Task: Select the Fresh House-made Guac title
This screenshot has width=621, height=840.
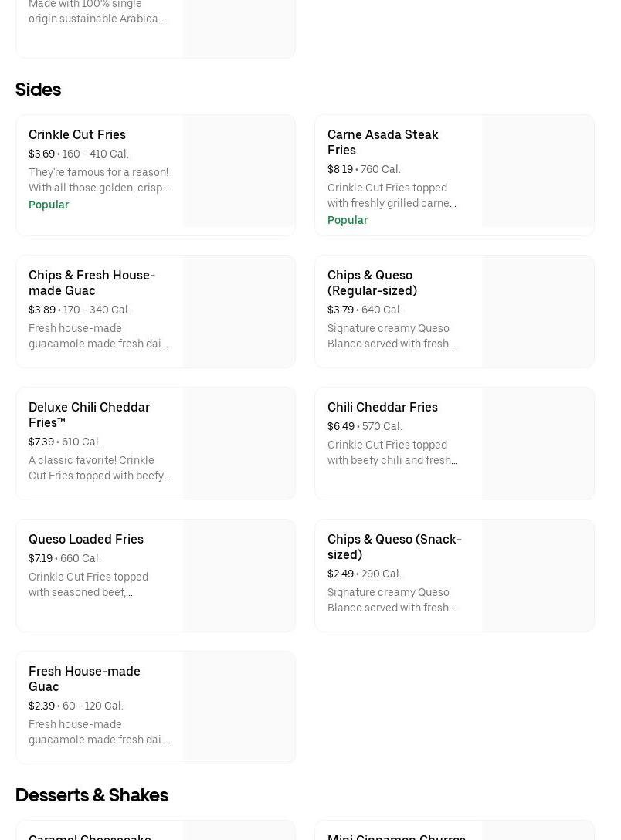Action: click(84, 679)
